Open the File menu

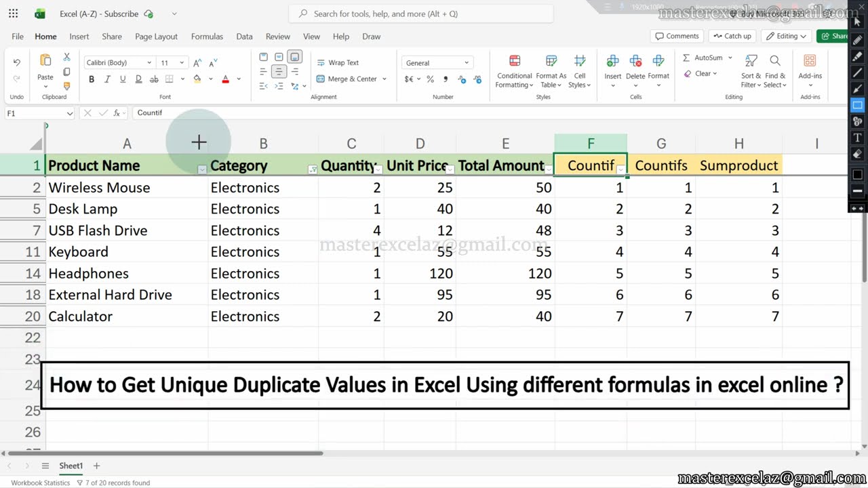[x=18, y=37]
